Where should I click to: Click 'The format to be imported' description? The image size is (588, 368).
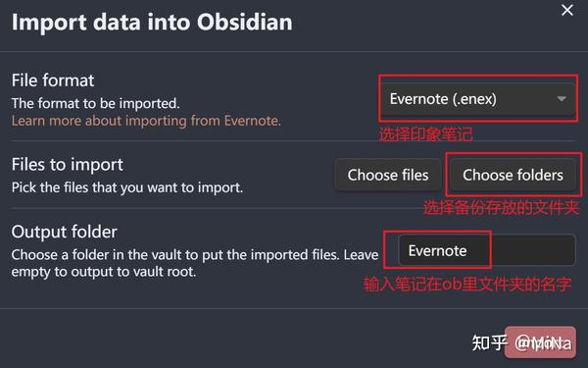pyautogui.click(x=96, y=103)
